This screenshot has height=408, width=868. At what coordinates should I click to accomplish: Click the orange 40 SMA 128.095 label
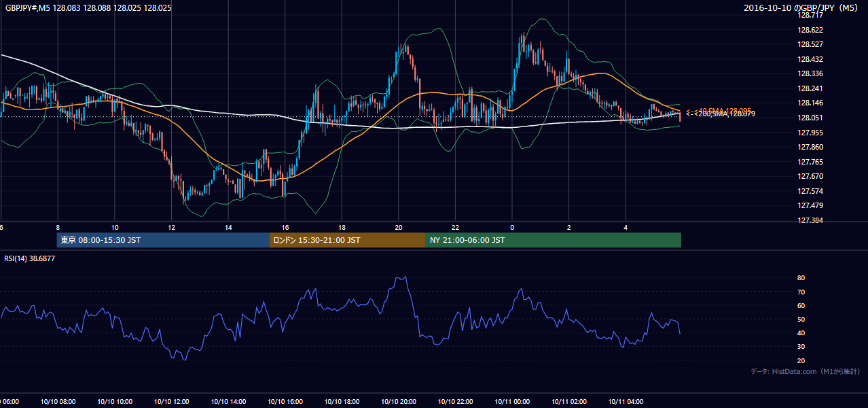(x=718, y=110)
